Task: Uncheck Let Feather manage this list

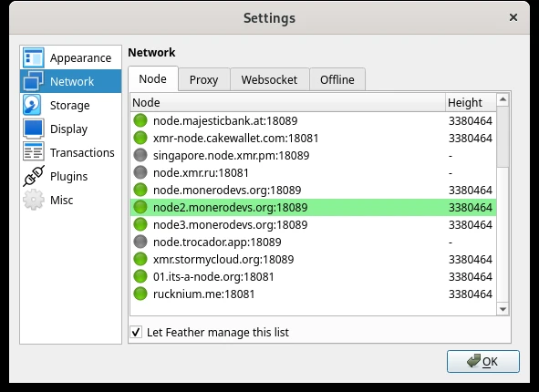Action: pos(136,332)
